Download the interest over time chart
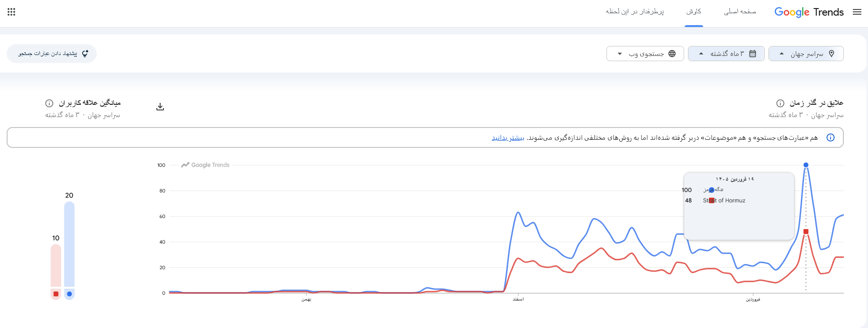 click(x=160, y=107)
